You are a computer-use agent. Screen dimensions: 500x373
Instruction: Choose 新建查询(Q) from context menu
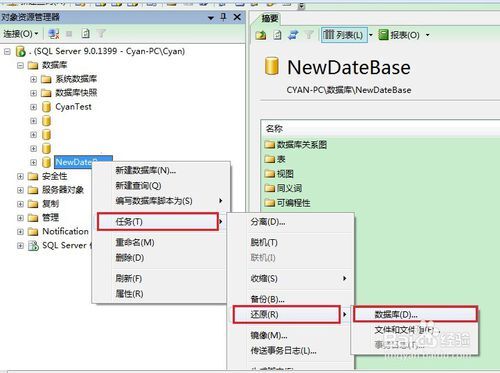click(138, 186)
